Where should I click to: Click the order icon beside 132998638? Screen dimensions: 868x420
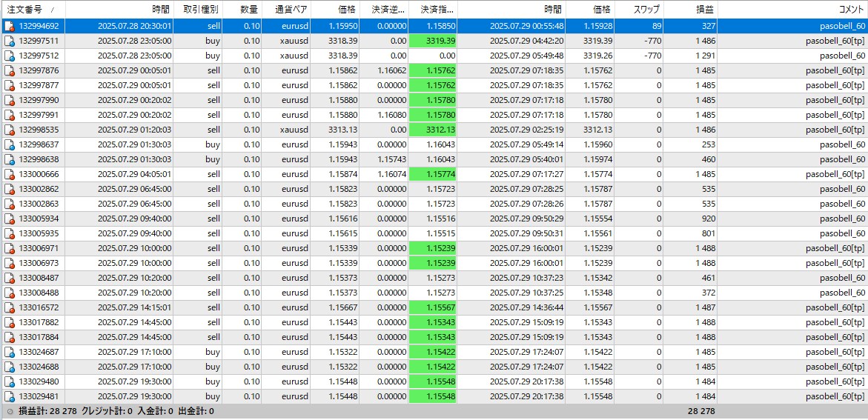(9, 159)
